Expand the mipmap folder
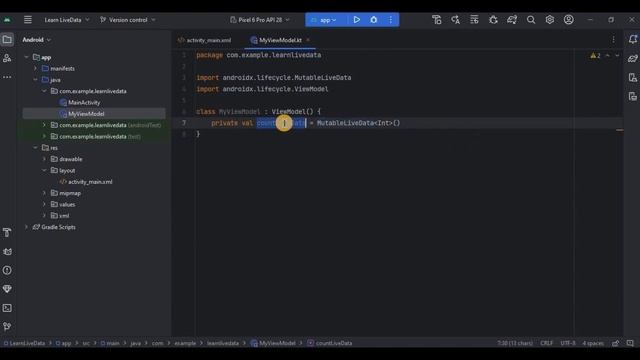Image resolution: width=640 pixels, height=360 pixels. [44, 193]
